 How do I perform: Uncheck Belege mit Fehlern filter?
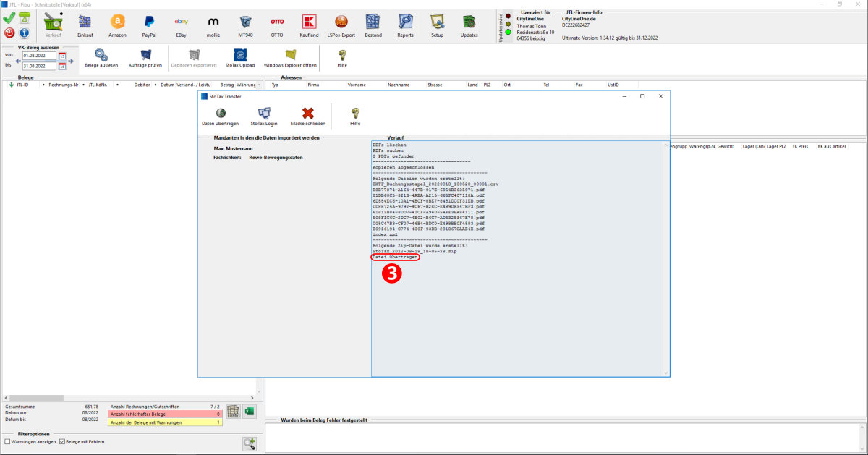click(x=62, y=441)
